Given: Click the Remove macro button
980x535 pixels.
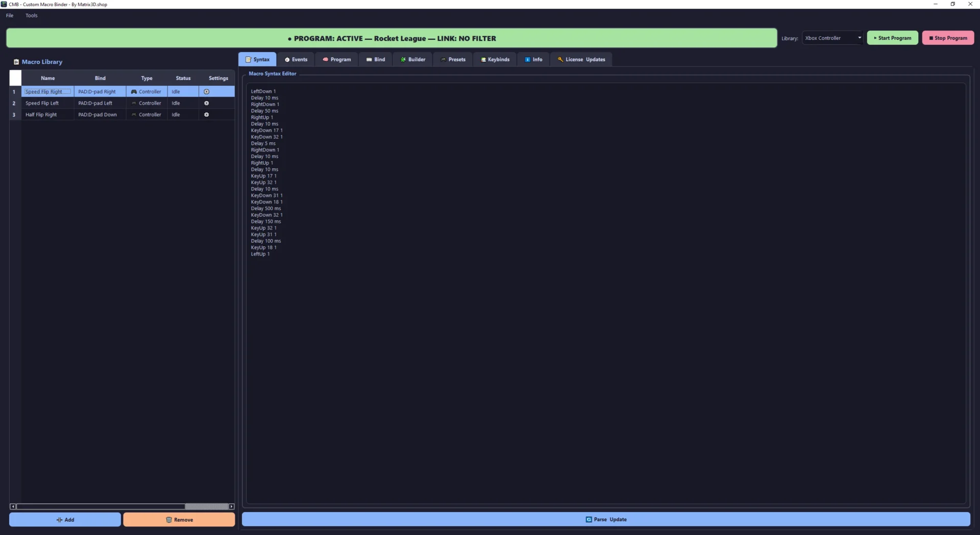Looking at the screenshot, I should [179, 520].
